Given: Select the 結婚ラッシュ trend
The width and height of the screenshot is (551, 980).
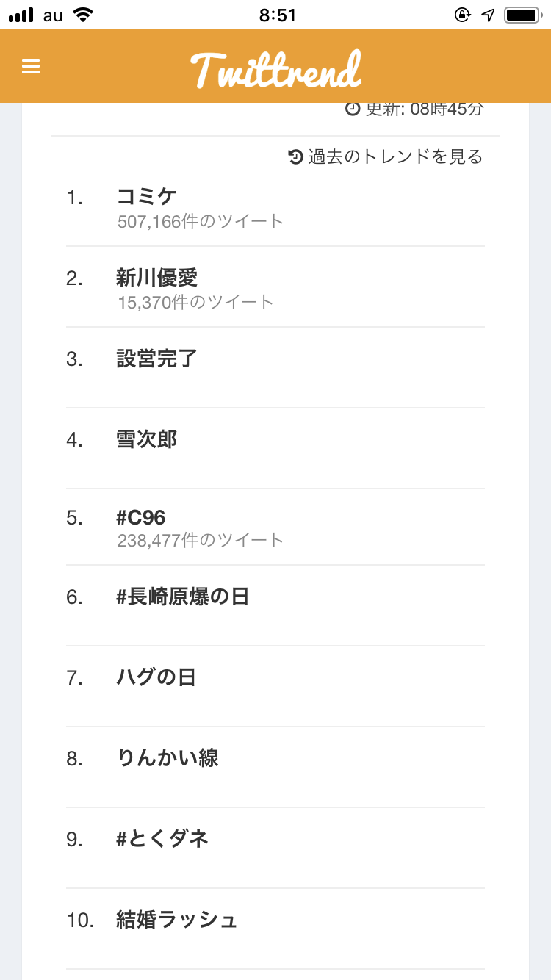Looking at the screenshot, I should point(177,920).
